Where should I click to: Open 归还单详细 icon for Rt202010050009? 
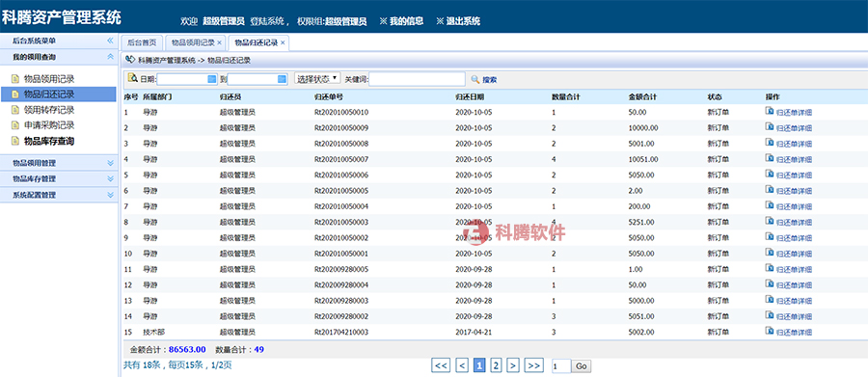click(770, 127)
